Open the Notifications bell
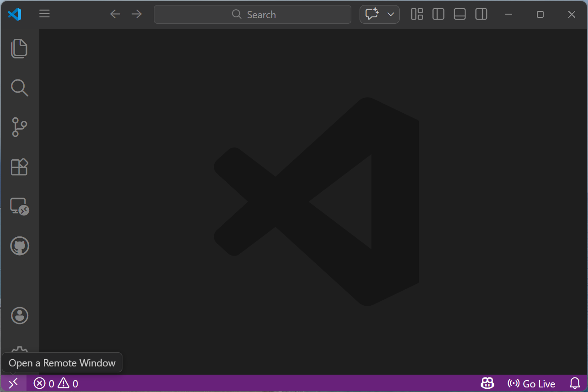The height and width of the screenshot is (392, 588). [574, 383]
